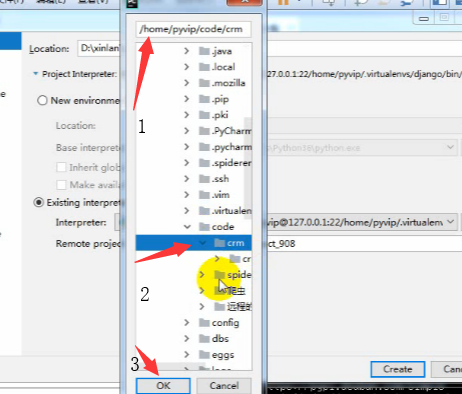462x394 pixels.
Task: Toggle the Make available checkbox
Action: tap(61, 185)
